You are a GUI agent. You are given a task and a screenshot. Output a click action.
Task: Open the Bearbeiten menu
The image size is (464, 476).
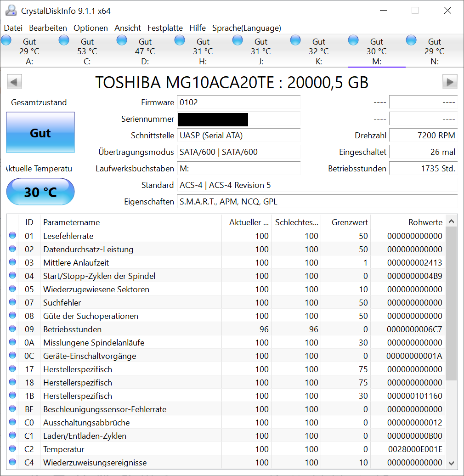pos(48,28)
